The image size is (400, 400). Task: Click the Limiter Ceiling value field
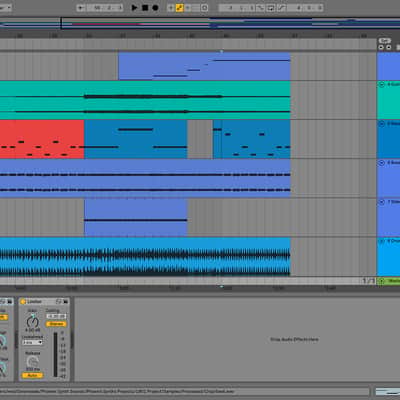pos(56,316)
